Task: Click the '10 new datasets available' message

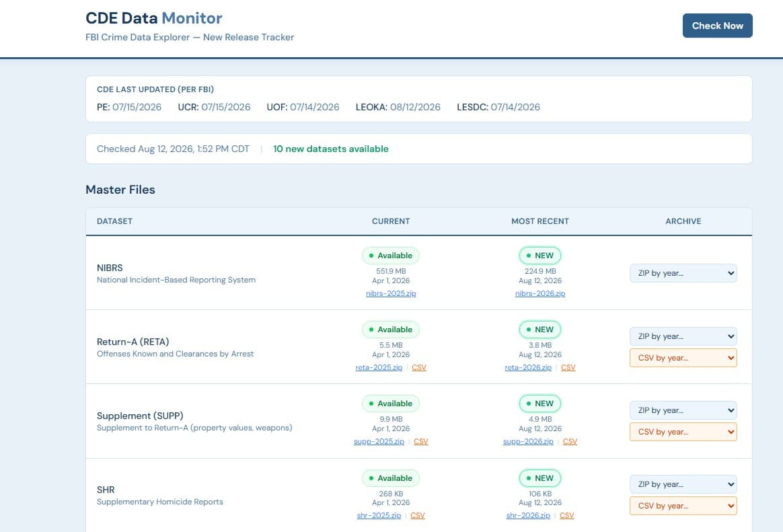Action: click(x=330, y=149)
